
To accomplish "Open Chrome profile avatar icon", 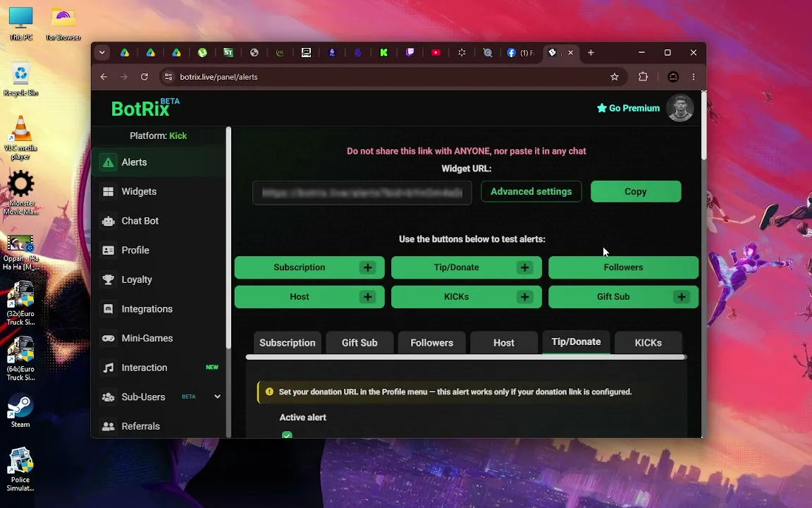I will point(672,77).
